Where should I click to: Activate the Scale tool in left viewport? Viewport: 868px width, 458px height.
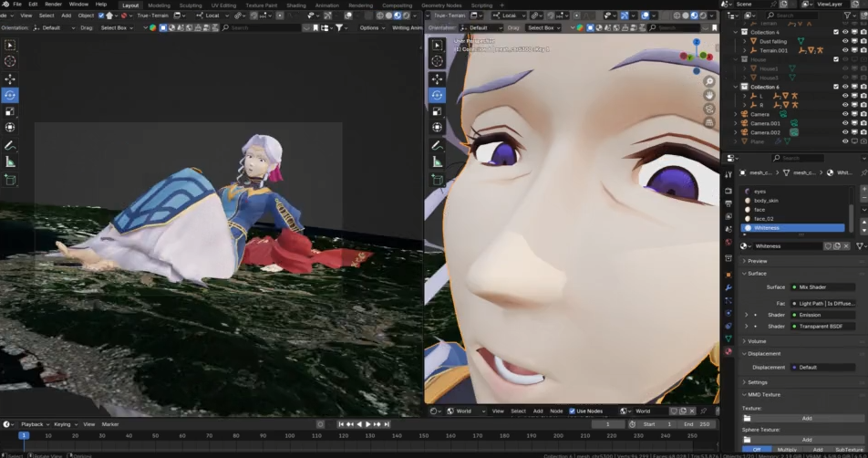(x=10, y=111)
